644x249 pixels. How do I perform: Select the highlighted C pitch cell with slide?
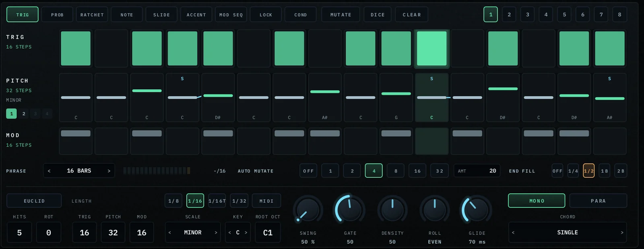(x=431, y=98)
